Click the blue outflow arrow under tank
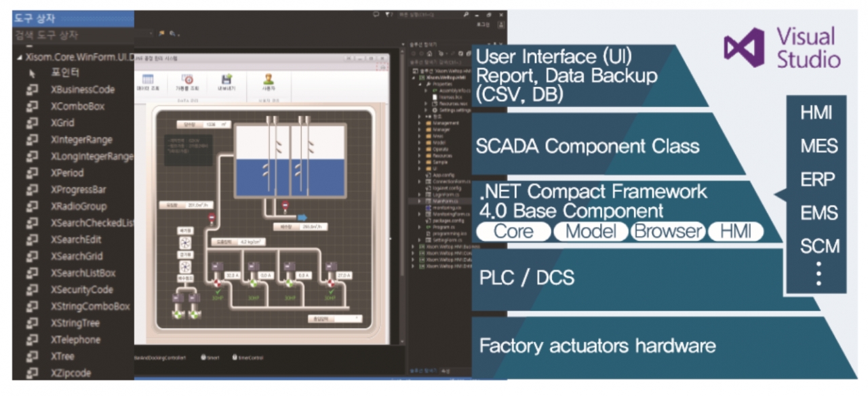Screen dimensions: 868x396 [302, 218]
